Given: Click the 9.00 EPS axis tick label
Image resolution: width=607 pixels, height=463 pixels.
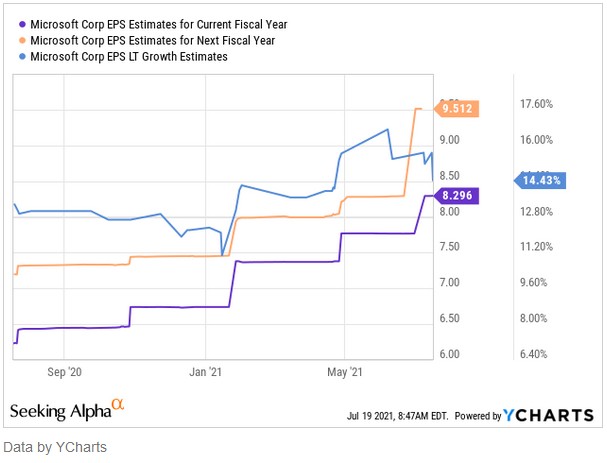Looking at the screenshot, I should coord(449,140).
